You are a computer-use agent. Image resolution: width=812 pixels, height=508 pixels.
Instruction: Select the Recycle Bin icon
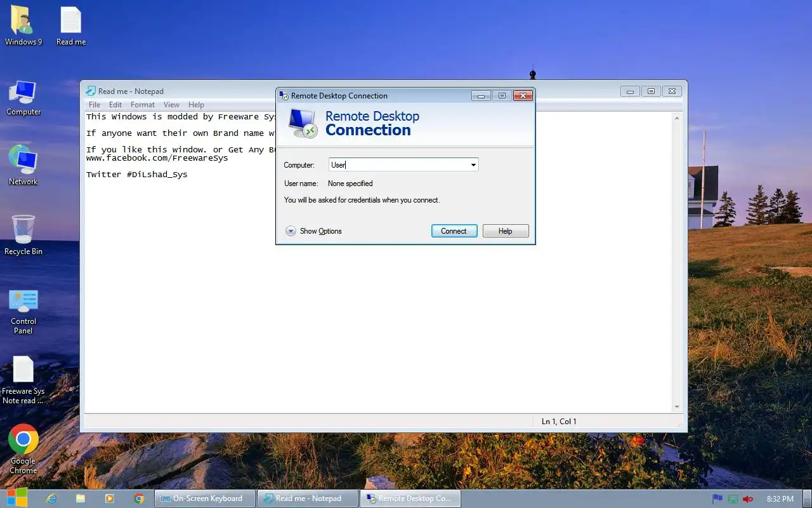23,235
